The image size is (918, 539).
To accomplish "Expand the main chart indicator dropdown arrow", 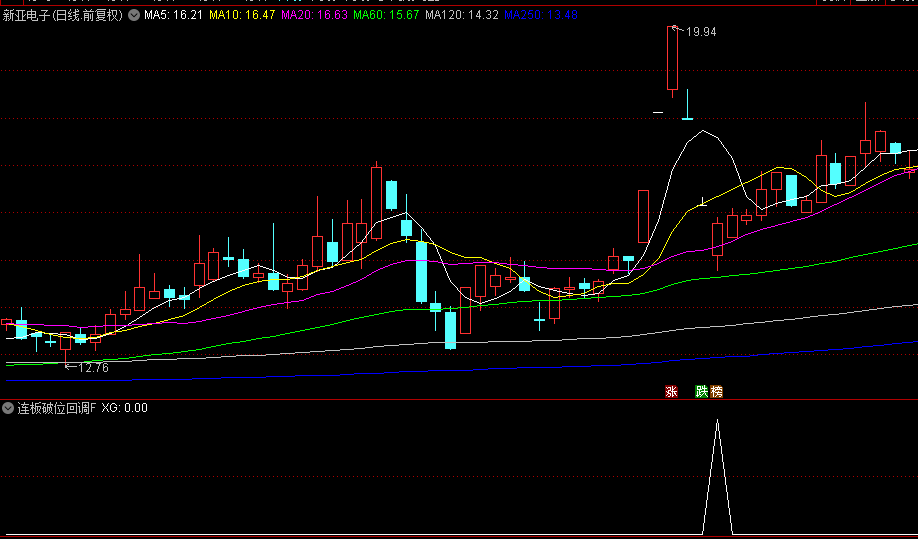I will tap(134, 16).
